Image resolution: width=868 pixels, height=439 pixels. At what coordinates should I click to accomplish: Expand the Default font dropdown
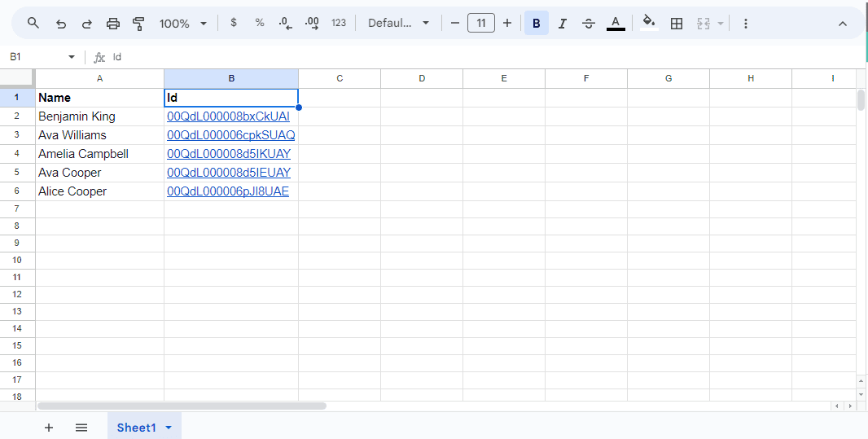[398, 23]
